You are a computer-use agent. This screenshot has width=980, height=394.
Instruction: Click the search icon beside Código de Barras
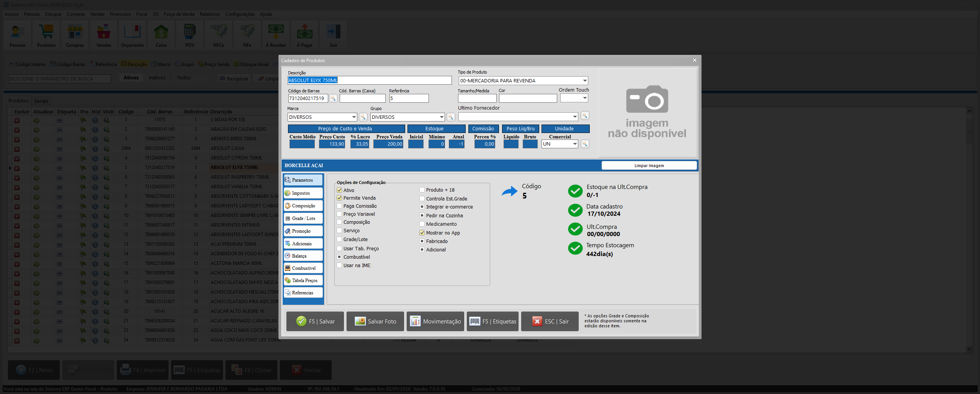coord(333,98)
